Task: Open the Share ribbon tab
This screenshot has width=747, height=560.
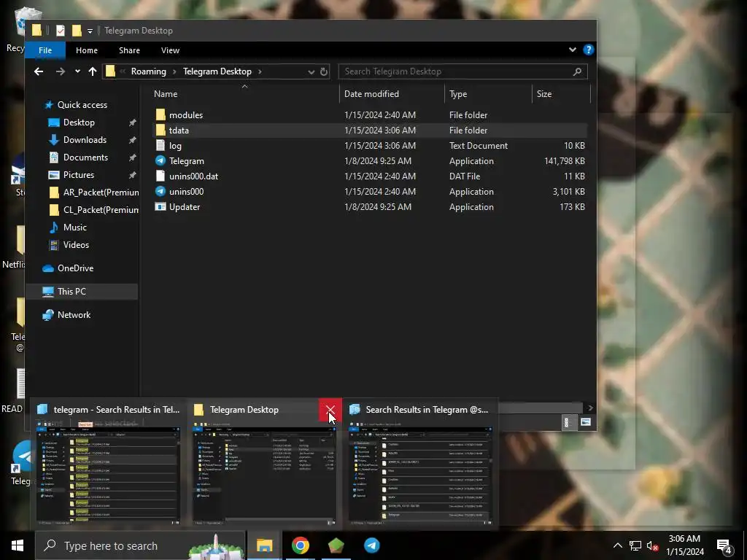Action: [x=129, y=50]
